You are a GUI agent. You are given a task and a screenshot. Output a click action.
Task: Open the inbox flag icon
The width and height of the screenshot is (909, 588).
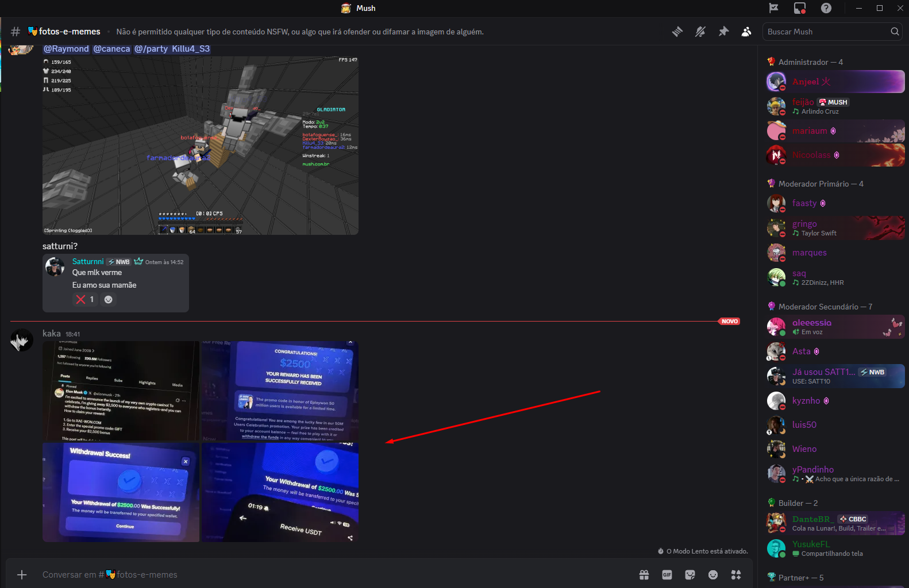click(774, 8)
